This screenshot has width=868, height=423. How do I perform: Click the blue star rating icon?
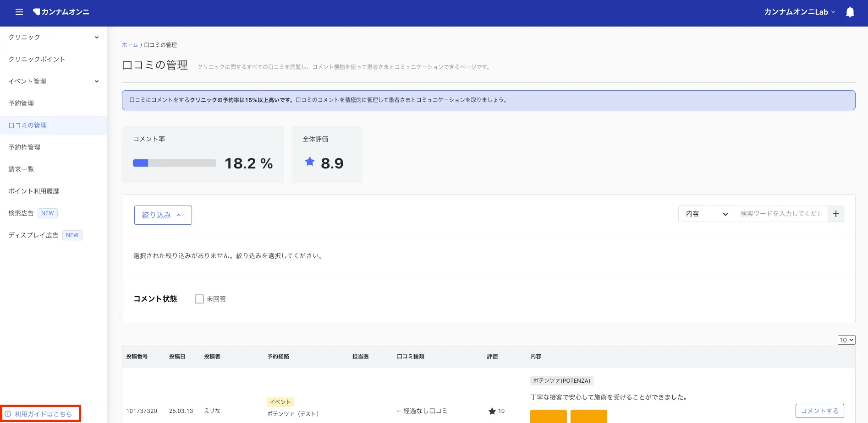click(310, 162)
